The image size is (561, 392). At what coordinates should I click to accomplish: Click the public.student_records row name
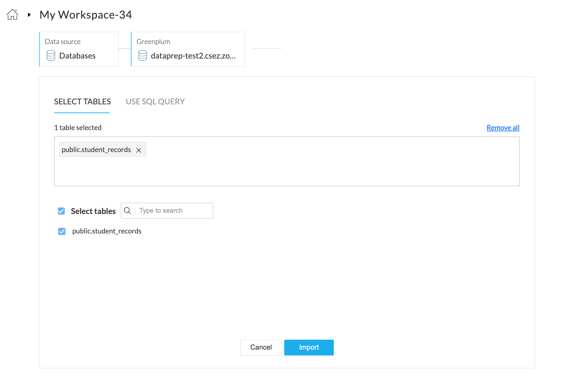point(107,231)
